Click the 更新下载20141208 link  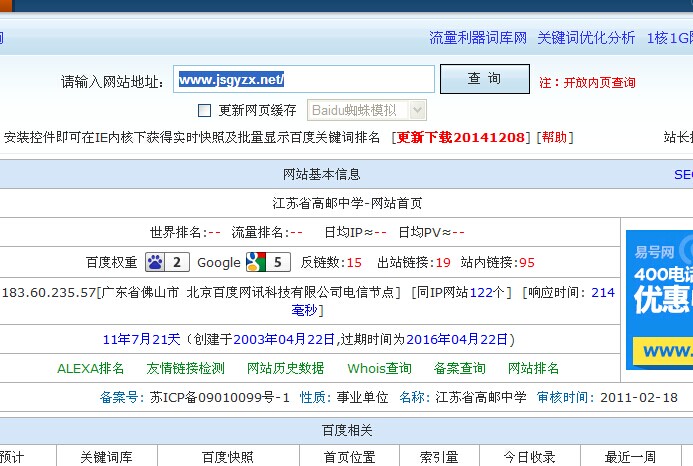pos(461,138)
